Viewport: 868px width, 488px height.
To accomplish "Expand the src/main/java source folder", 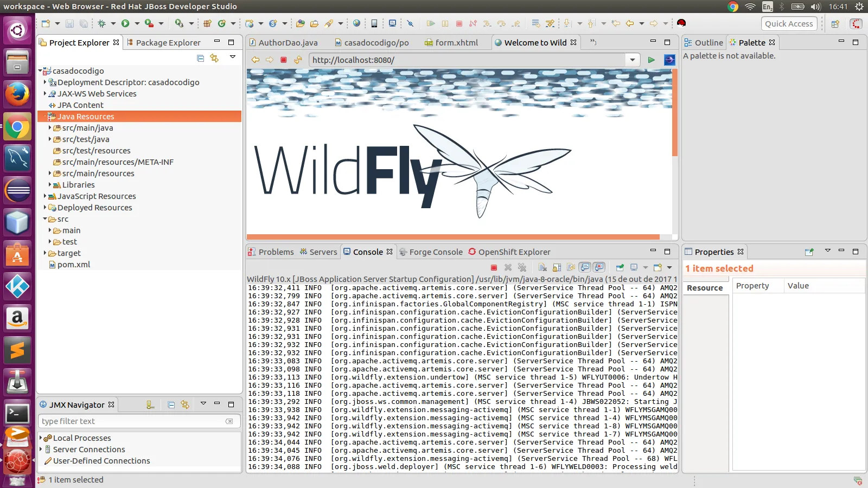I will (x=50, y=128).
